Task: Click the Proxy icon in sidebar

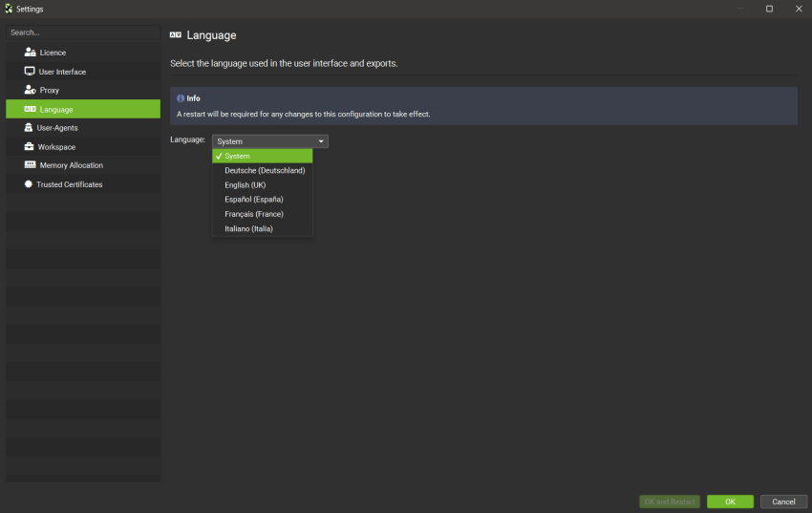Action: click(x=31, y=90)
